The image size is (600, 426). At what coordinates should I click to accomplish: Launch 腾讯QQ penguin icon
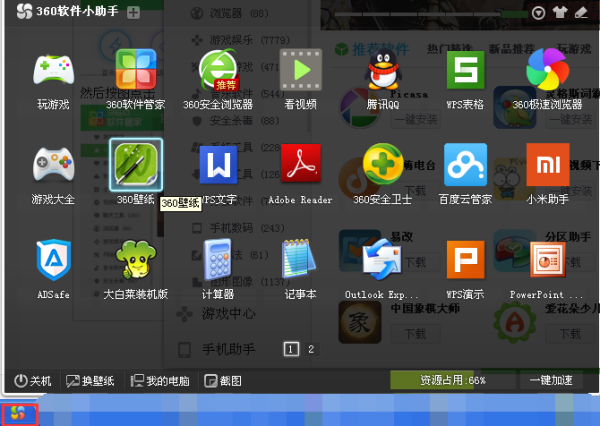(383, 69)
